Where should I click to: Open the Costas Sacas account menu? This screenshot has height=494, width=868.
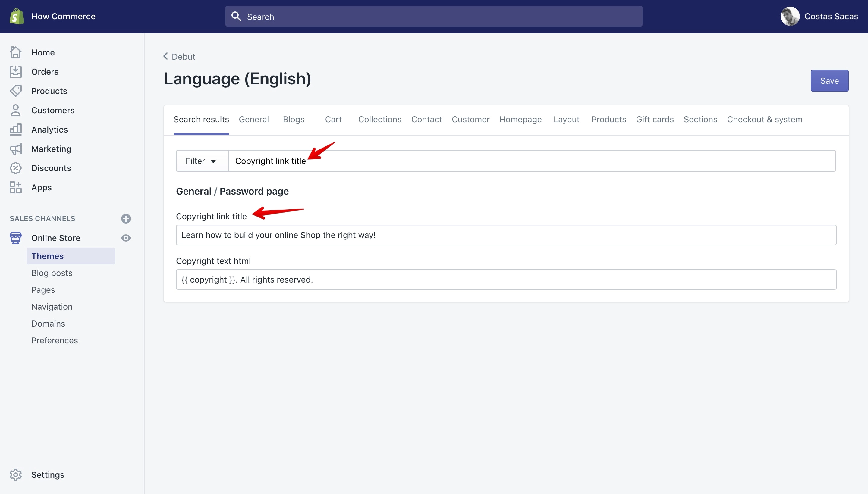coord(819,16)
